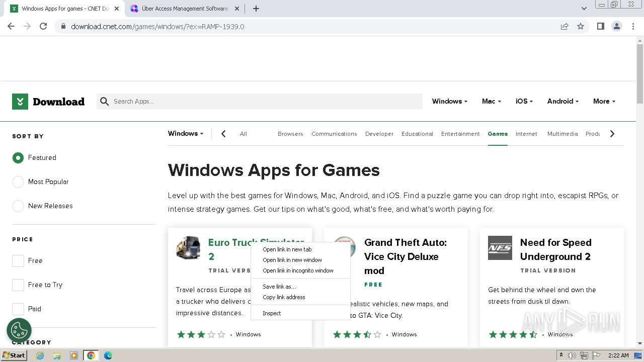Expand the Android platform menu
The image size is (644, 362).
point(562,101)
